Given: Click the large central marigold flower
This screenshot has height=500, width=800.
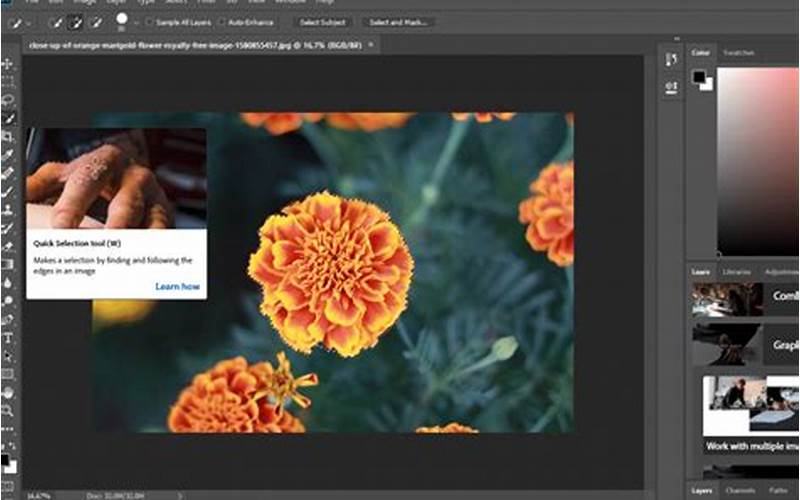Looking at the screenshot, I should click(x=331, y=273).
